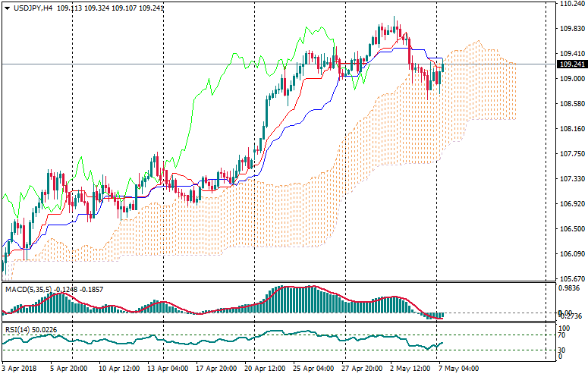Click the 110.240 price axis label
This screenshot has height=377, width=588.
[x=568, y=4]
